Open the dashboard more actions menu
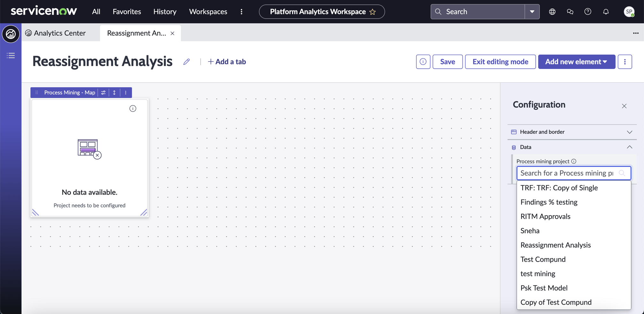Viewport: 644px width, 314px height. coord(625,62)
